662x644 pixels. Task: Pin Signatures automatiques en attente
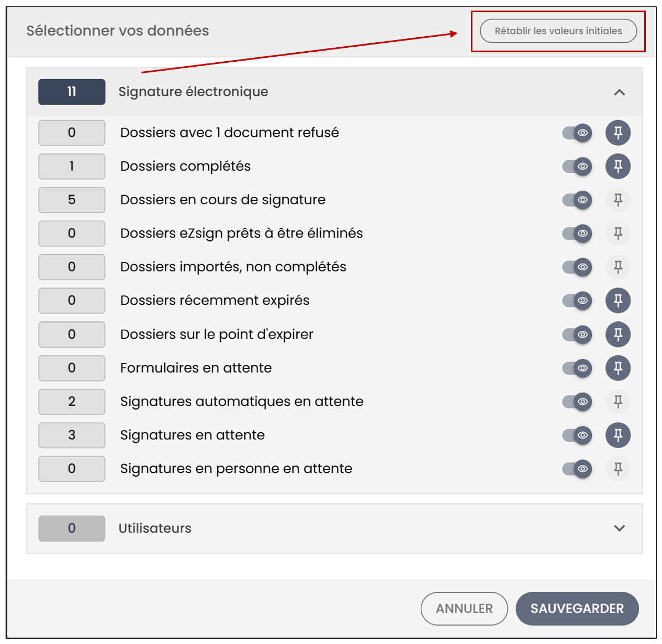coord(618,401)
